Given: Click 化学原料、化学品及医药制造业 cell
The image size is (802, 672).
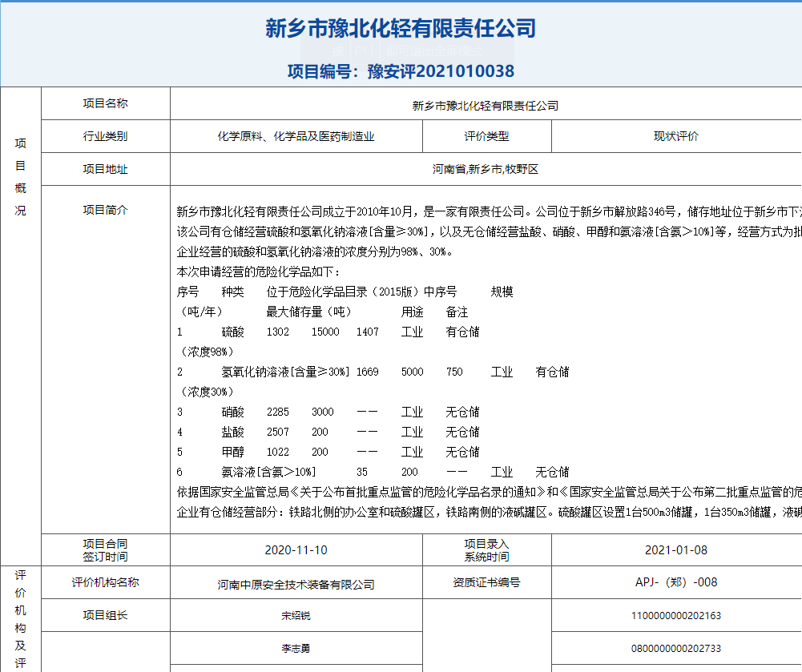Looking at the screenshot, I should pos(296,136).
